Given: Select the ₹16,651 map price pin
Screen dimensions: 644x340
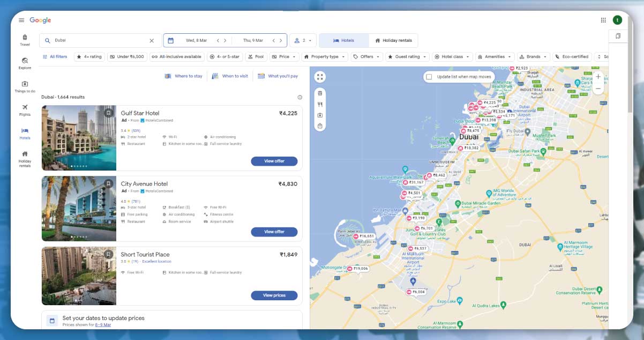Looking at the screenshot, I should (x=364, y=236).
